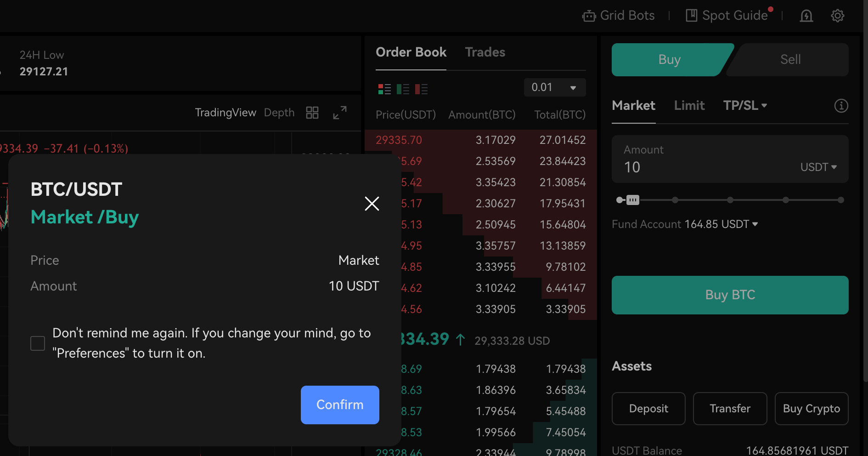Expand chart to fullscreen
868x456 pixels.
point(340,113)
